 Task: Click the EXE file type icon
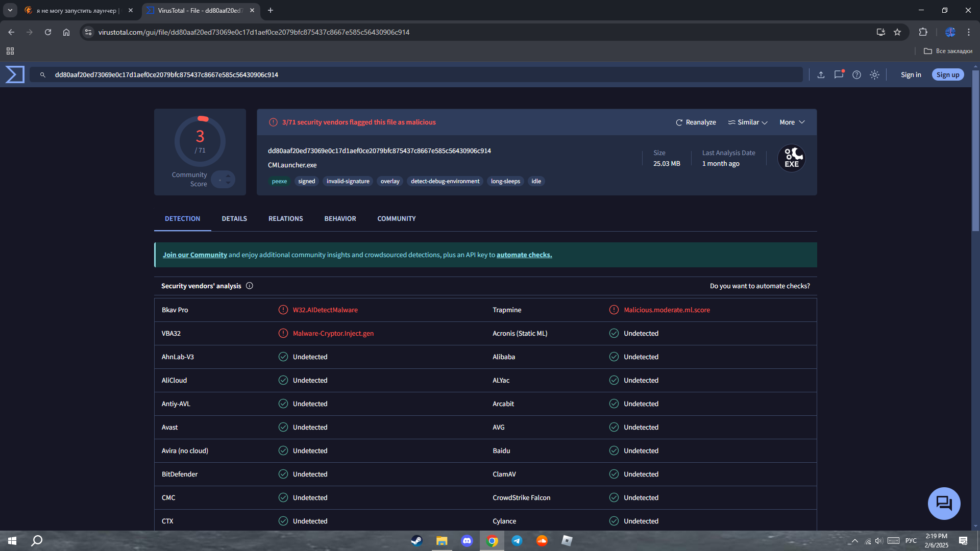[x=791, y=158]
